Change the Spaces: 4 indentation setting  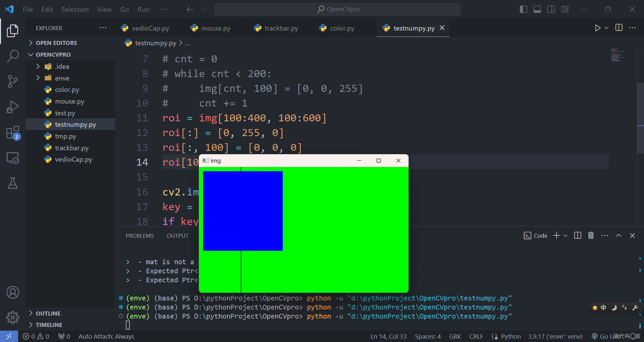(428, 336)
